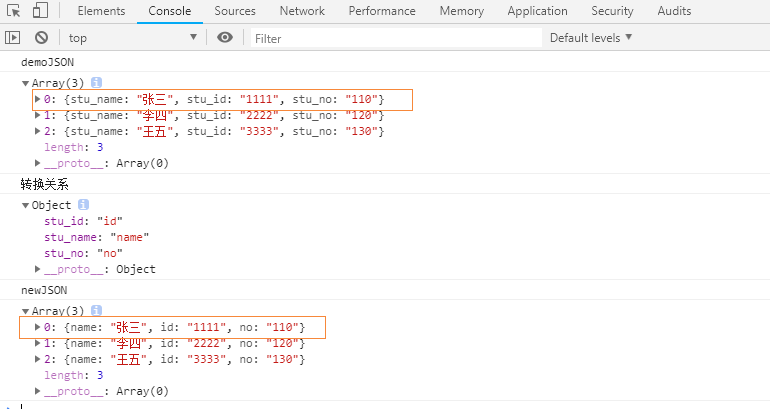Click length: 3 under demoJSON array
The width and height of the screenshot is (770, 409).
pyautogui.click(x=74, y=147)
